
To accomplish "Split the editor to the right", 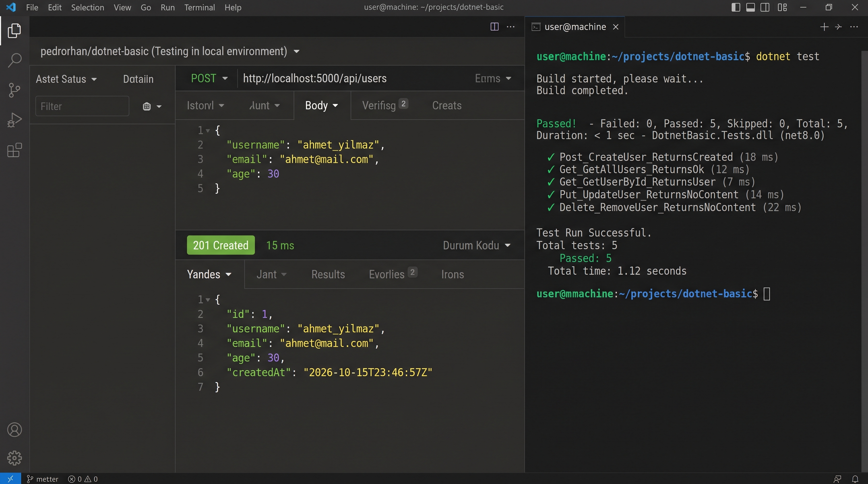I will point(494,26).
